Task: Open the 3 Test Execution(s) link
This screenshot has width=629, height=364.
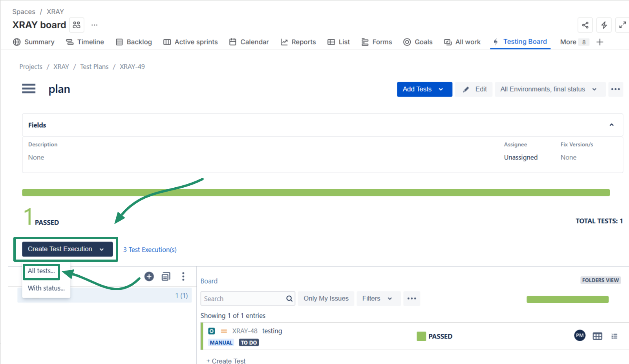Action: 150,250
